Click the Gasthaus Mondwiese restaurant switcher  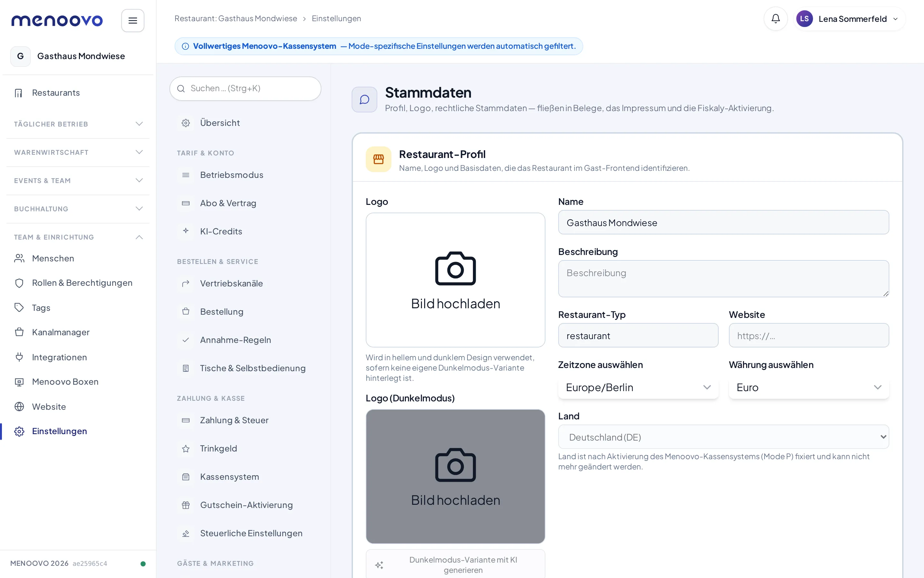[x=78, y=56]
